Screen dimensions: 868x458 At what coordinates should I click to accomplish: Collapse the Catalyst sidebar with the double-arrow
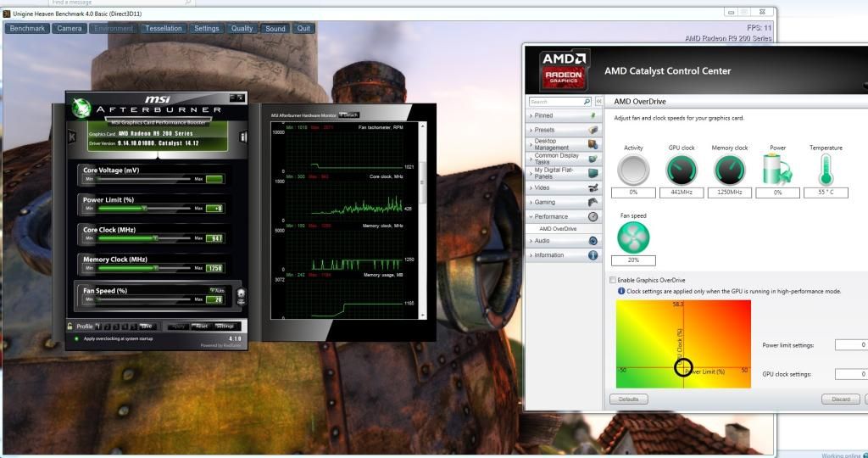(598, 102)
